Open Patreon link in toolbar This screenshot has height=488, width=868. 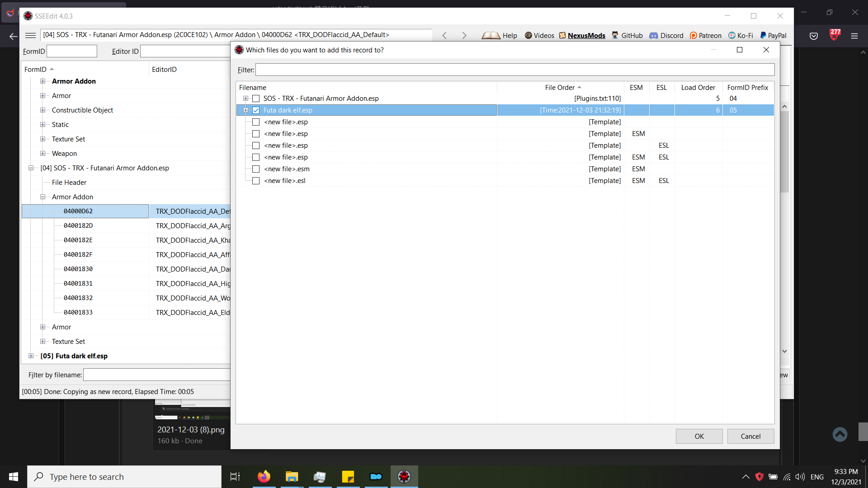705,35
